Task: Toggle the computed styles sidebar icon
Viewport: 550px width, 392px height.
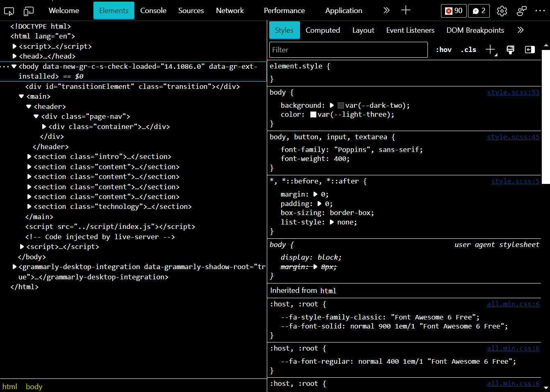Action: click(530, 50)
